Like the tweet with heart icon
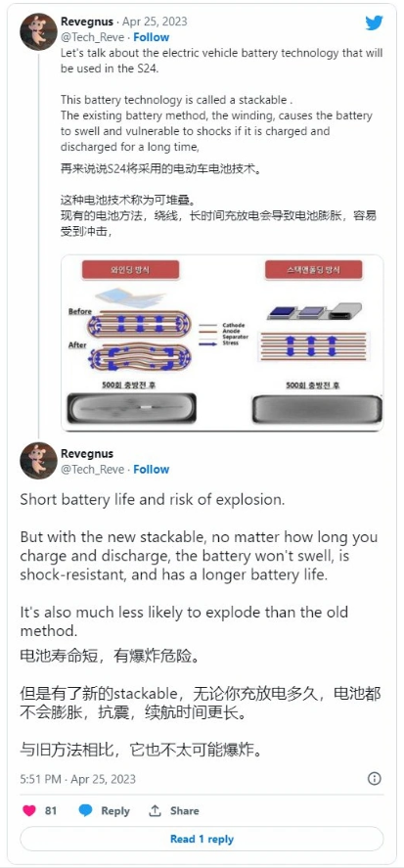This screenshot has width=404, height=868. click(29, 810)
